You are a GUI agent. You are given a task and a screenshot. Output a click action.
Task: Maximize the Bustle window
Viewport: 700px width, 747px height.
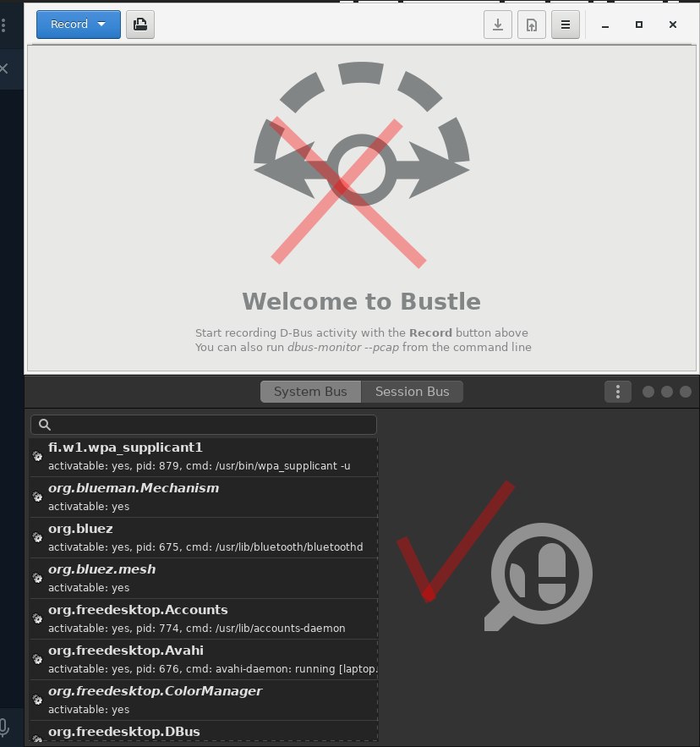(639, 25)
